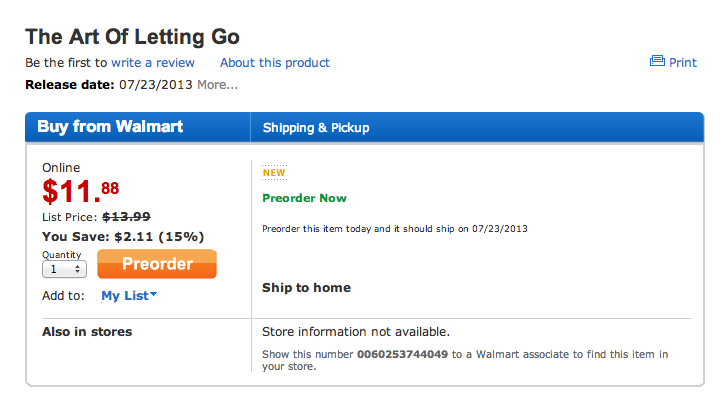Click the Print text link
The width and height of the screenshot is (720, 400).
pyautogui.click(x=683, y=62)
